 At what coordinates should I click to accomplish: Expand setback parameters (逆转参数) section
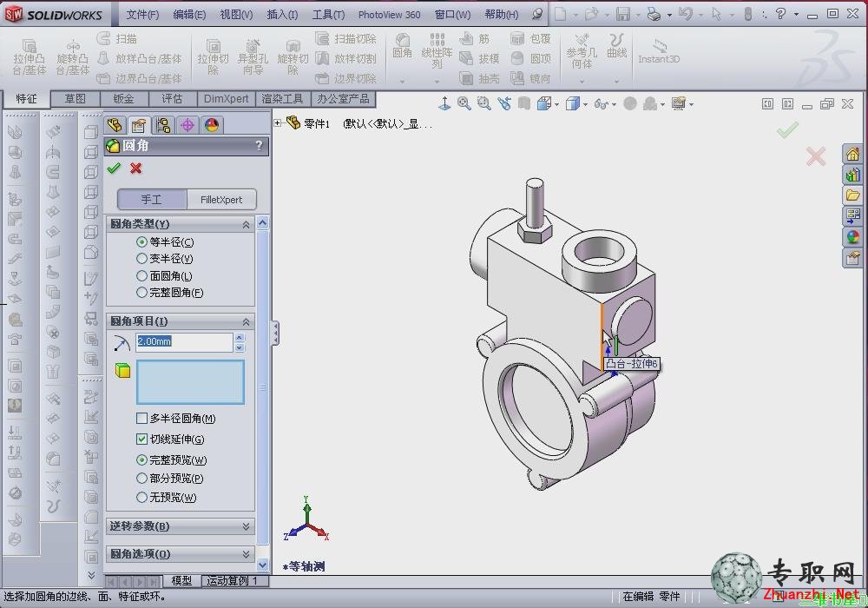click(x=246, y=526)
